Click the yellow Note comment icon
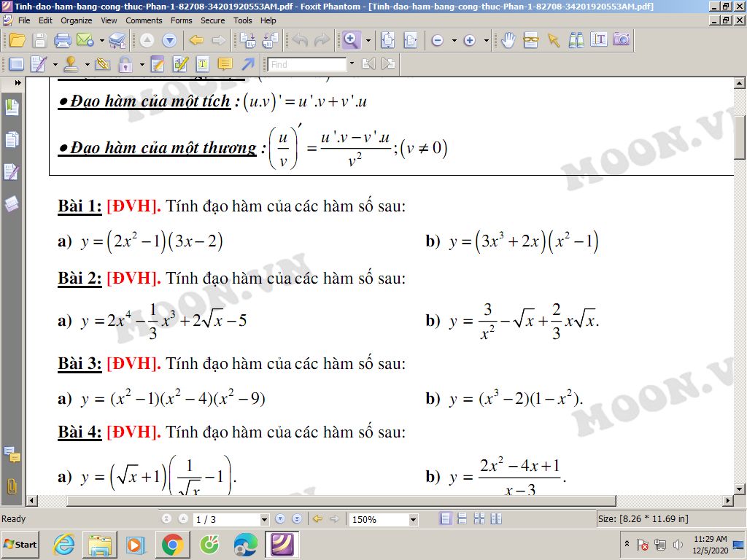Viewport: 747px width, 560px height. click(225, 64)
